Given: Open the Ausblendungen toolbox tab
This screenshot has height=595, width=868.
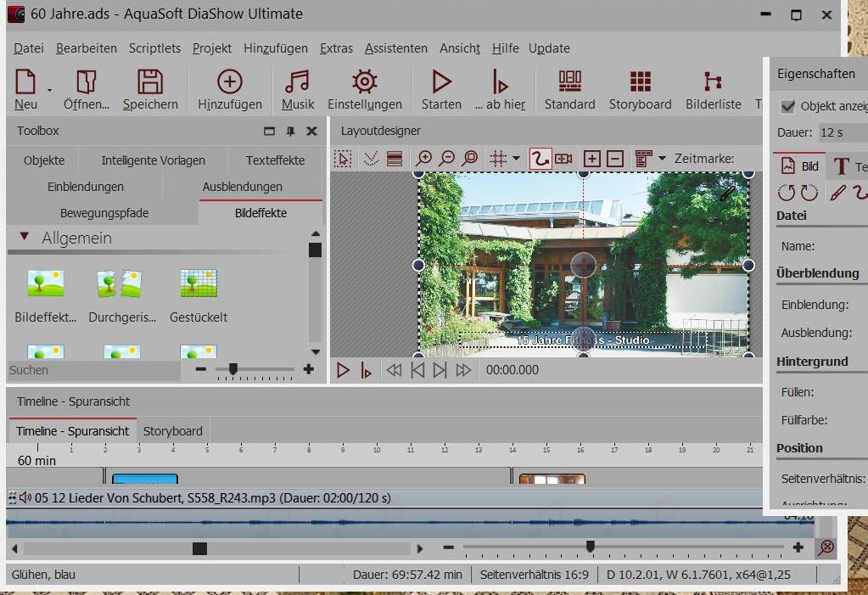Looking at the screenshot, I should tap(242, 187).
